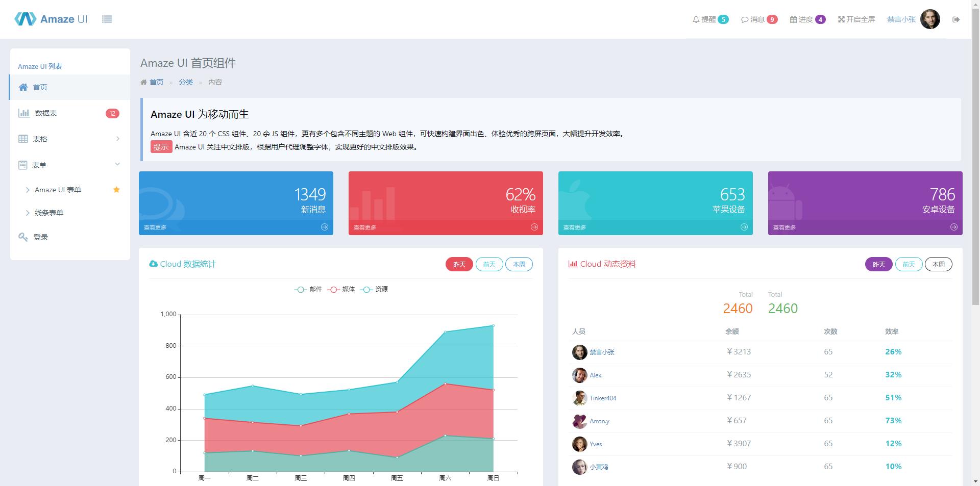Toggle the sidebar menu list icon
The height and width of the screenshot is (486, 980).
pyautogui.click(x=107, y=19)
